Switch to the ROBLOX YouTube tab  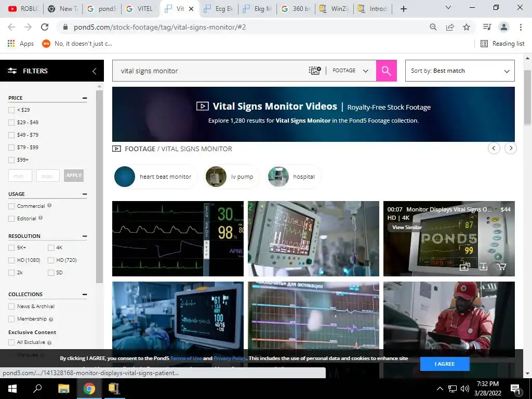[x=23, y=9]
